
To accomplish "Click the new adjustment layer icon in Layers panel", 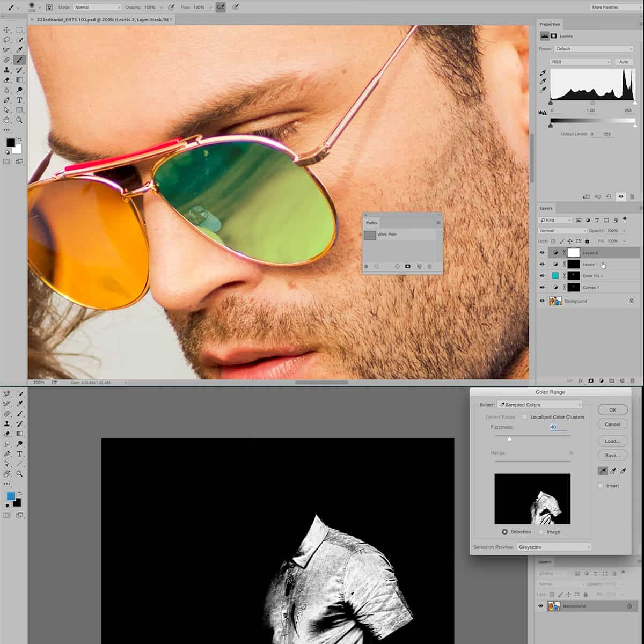I will click(x=601, y=380).
